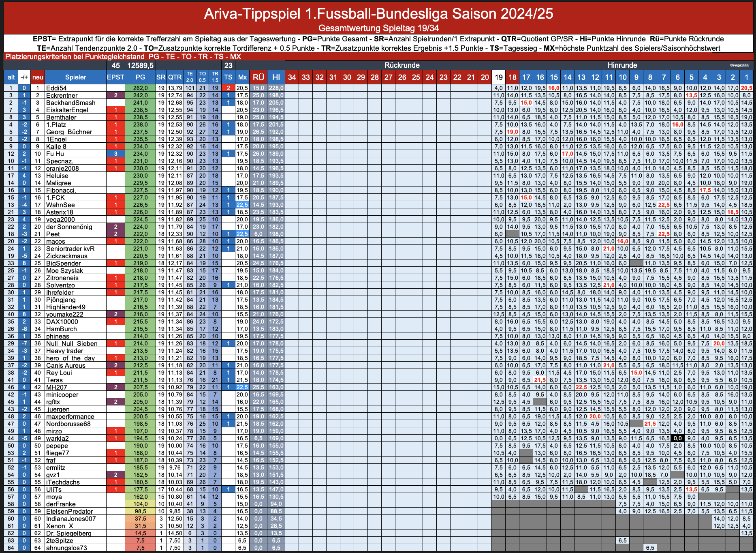756x553 pixels.
Task: Click the black '0,0' cell in warkla2's row
Action: point(677,438)
